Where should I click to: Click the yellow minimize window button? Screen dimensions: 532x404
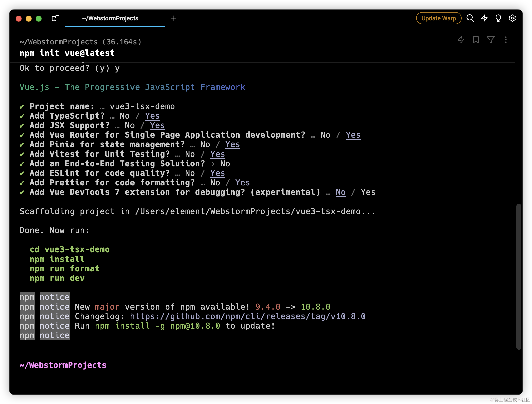click(29, 19)
